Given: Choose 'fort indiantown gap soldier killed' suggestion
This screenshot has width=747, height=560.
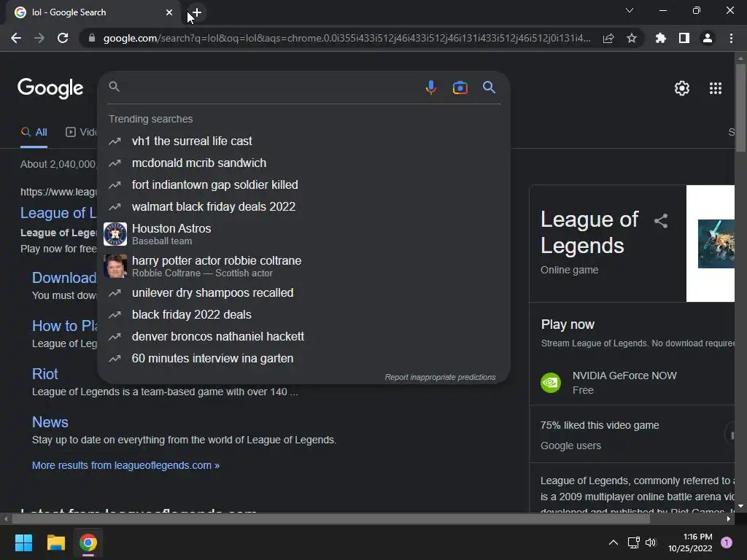Looking at the screenshot, I should coord(304,184).
